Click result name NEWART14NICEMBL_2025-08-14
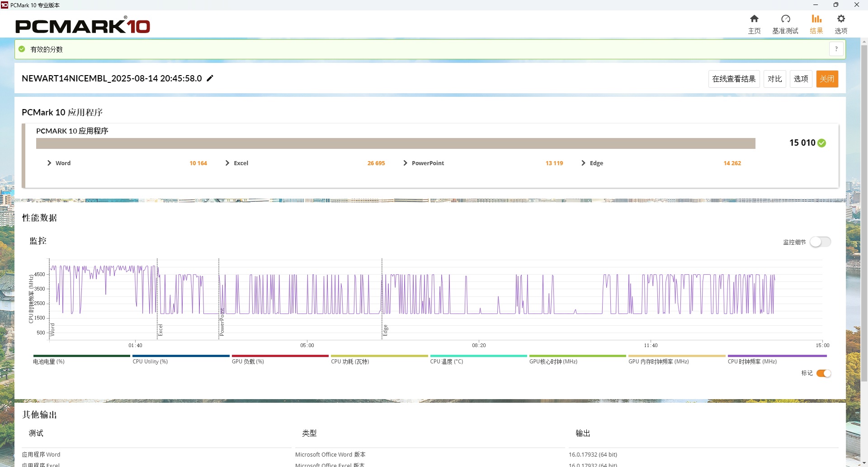Viewport: 868px width, 467px height. (112, 78)
